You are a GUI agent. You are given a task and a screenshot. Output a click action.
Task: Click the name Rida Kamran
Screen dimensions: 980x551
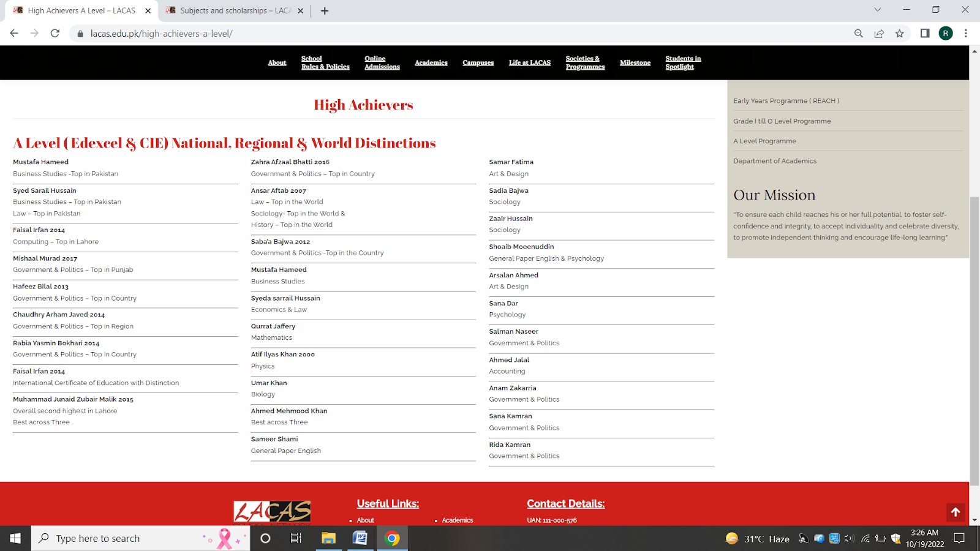[x=510, y=444]
